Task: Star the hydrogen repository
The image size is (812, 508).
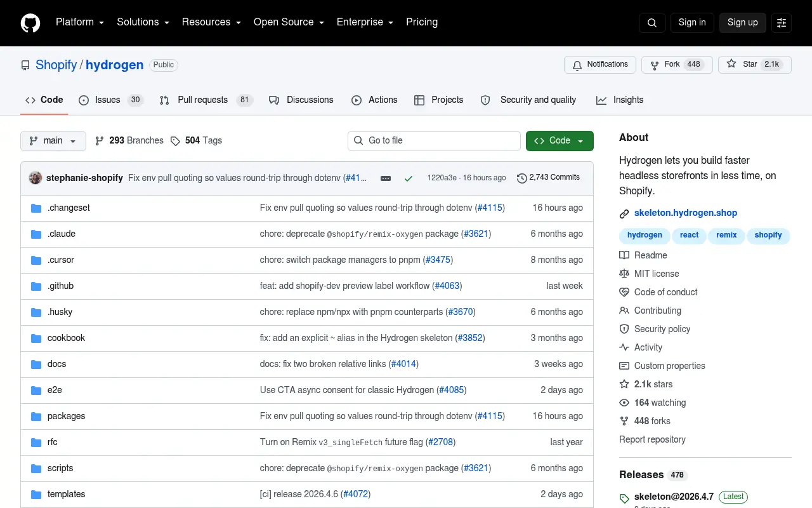Action: tap(755, 65)
